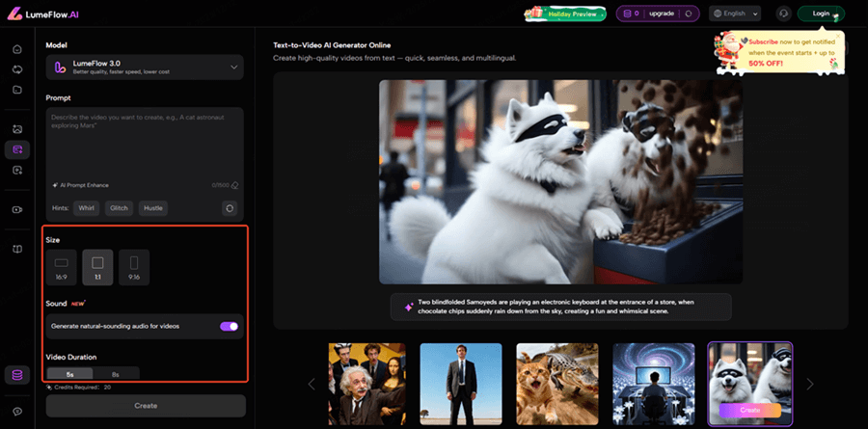Go to next sample with right arrow
The width and height of the screenshot is (868, 429).
tap(810, 384)
